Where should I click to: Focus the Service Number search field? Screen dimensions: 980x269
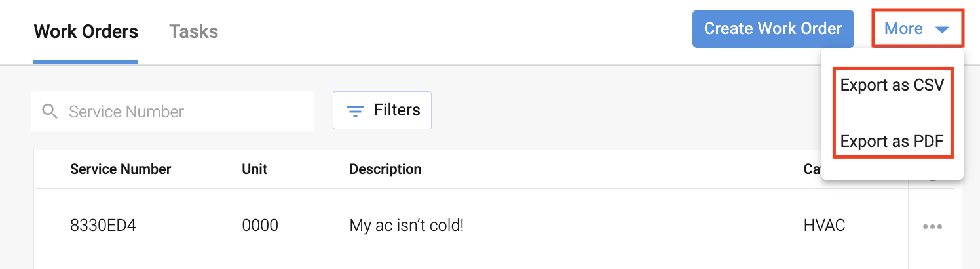point(173,111)
